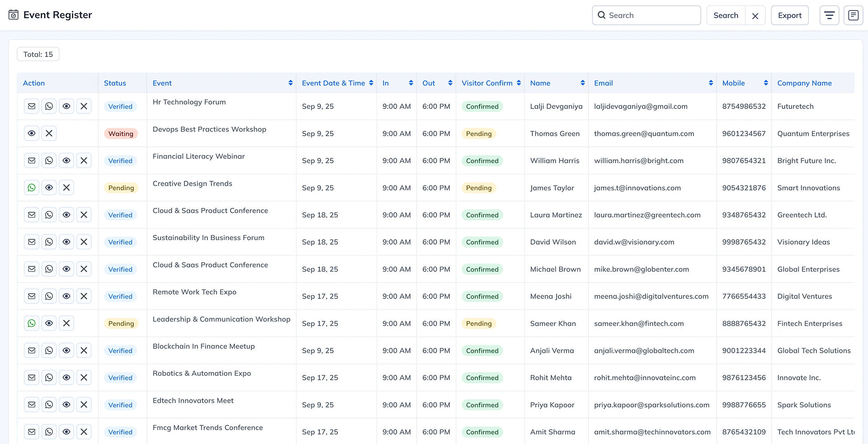Sort table by Event Date & Time

371,83
